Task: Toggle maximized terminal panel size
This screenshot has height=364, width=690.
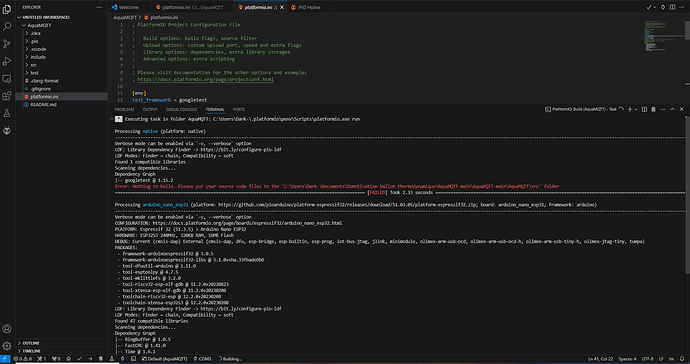Action: click(672, 109)
